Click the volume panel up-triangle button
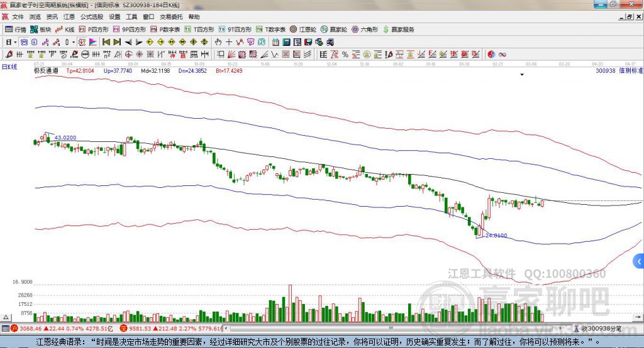 [x=6, y=318]
